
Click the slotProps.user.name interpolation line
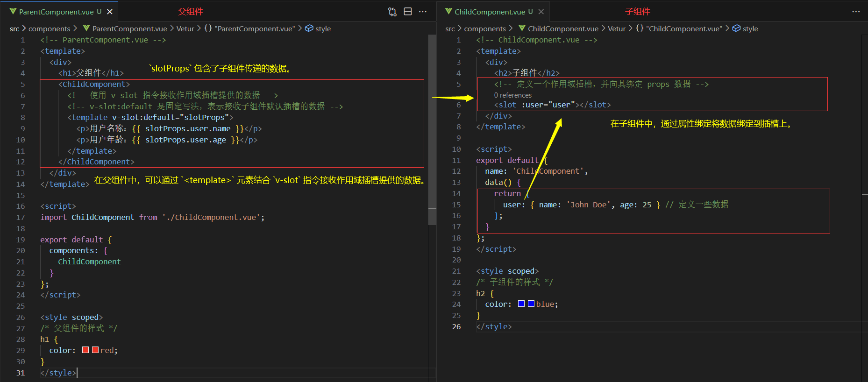click(x=169, y=128)
